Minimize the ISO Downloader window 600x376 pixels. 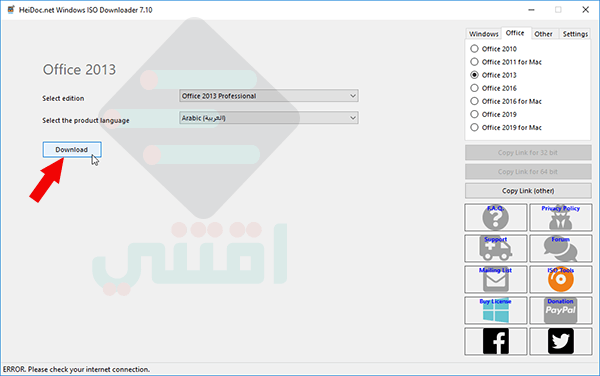[x=531, y=10]
